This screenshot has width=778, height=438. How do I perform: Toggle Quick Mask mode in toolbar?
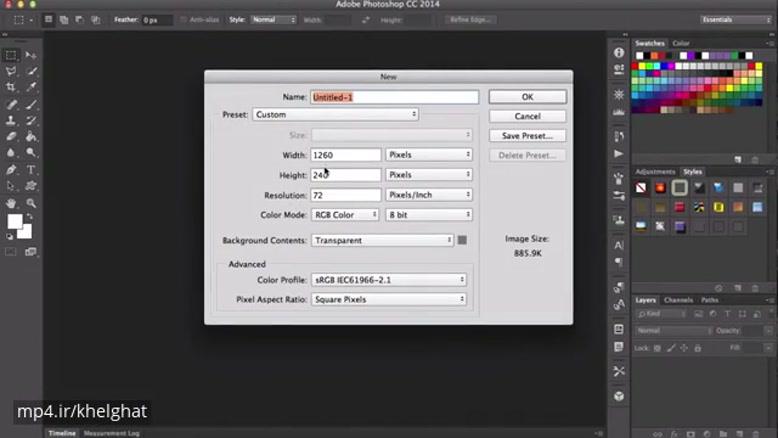click(x=12, y=251)
